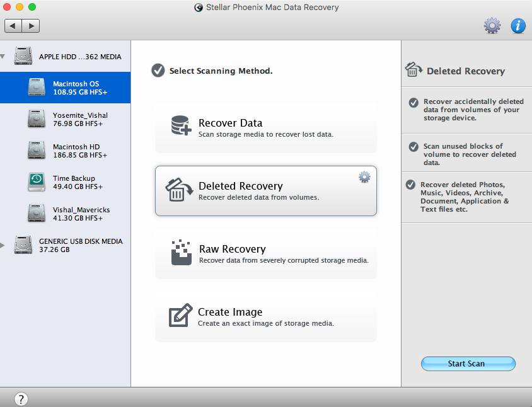Open the blue info icon
The image size is (532, 407).
coord(518,26)
